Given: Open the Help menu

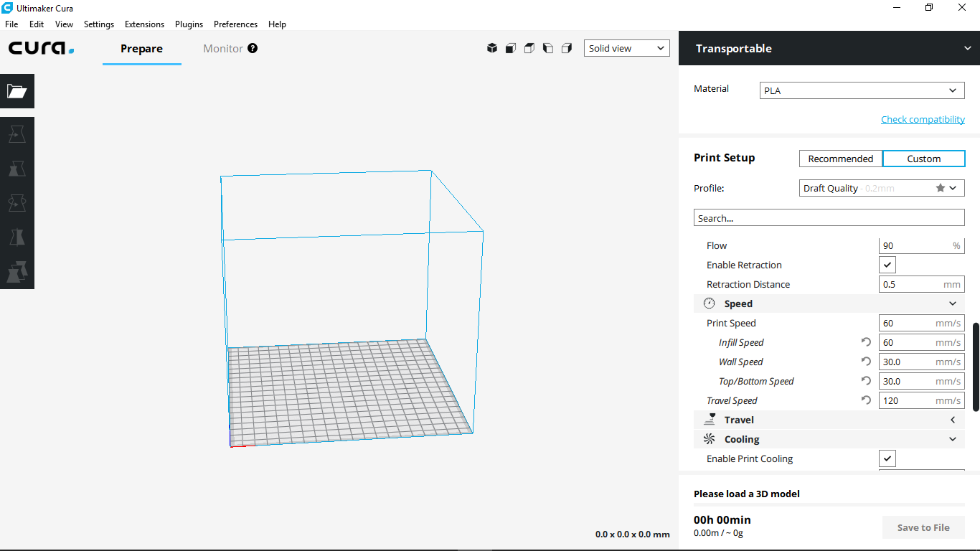Looking at the screenshot, I should (277, 24).
